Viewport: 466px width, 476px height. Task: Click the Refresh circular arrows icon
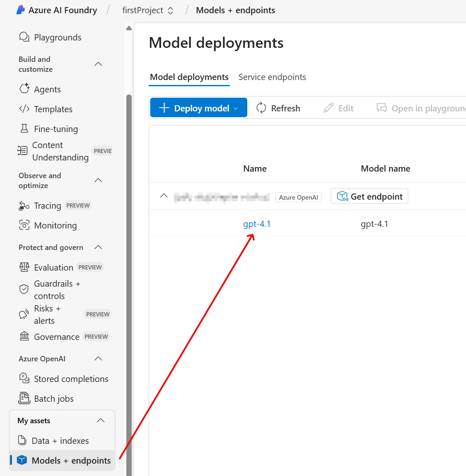[x=261, y=108]
